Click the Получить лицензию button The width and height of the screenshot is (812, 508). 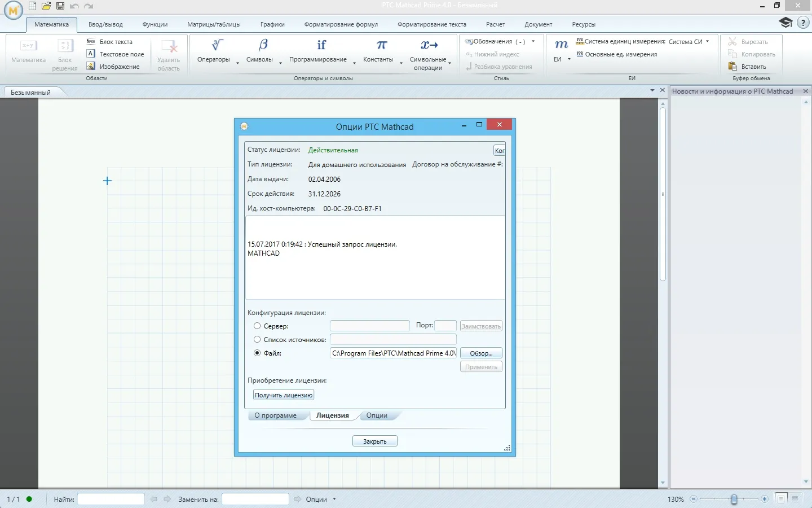coord(284,395)
